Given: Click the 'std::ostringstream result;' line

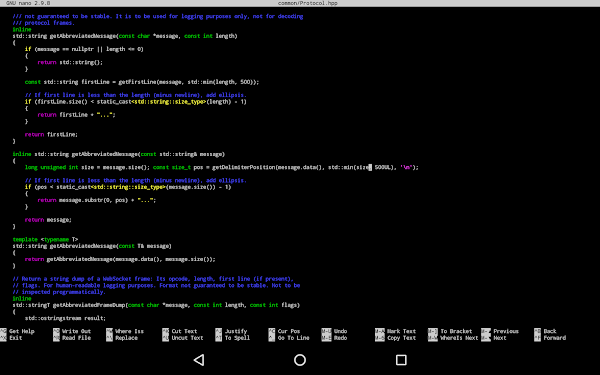Looking at the screenshot, I should pos(65,318).
